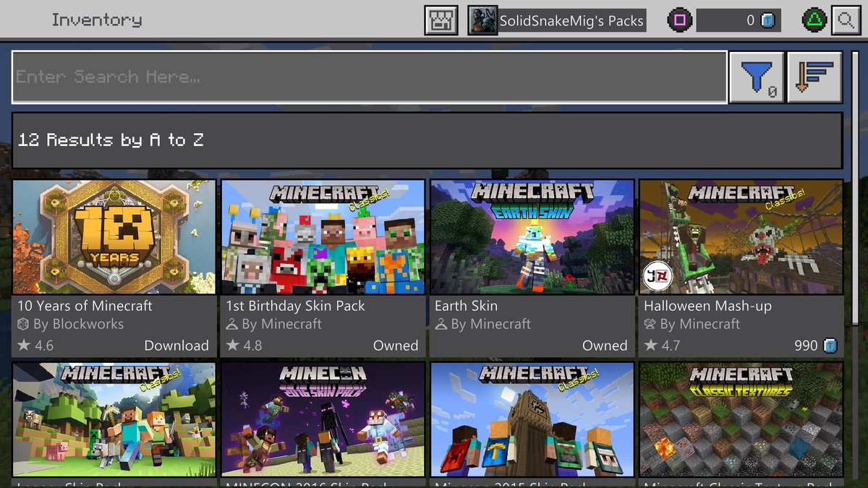Open the Earth Skin thumbnail
This screenshot has width=868, height=488.
click(532, 237)
